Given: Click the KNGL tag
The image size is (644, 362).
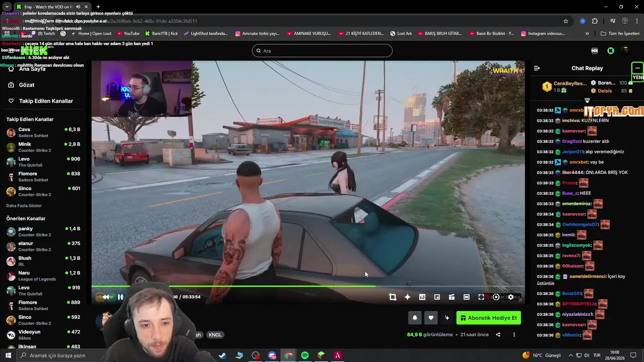Looking at the screenshot, I should point(215,335).
